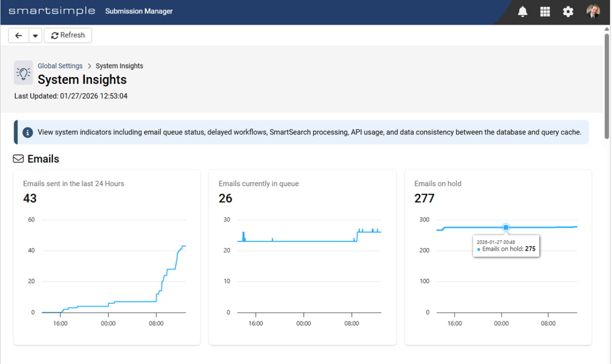Click the scrollbar up arrow

coord(607,29)
